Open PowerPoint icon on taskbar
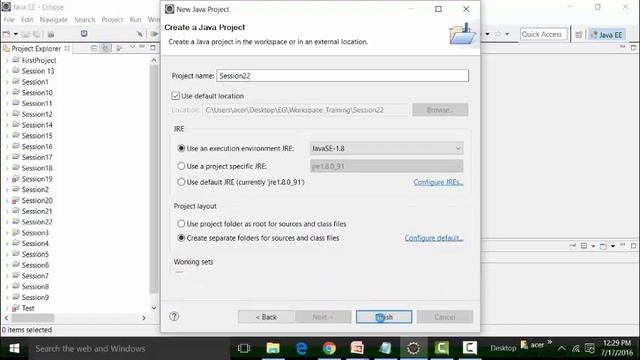 357,348
